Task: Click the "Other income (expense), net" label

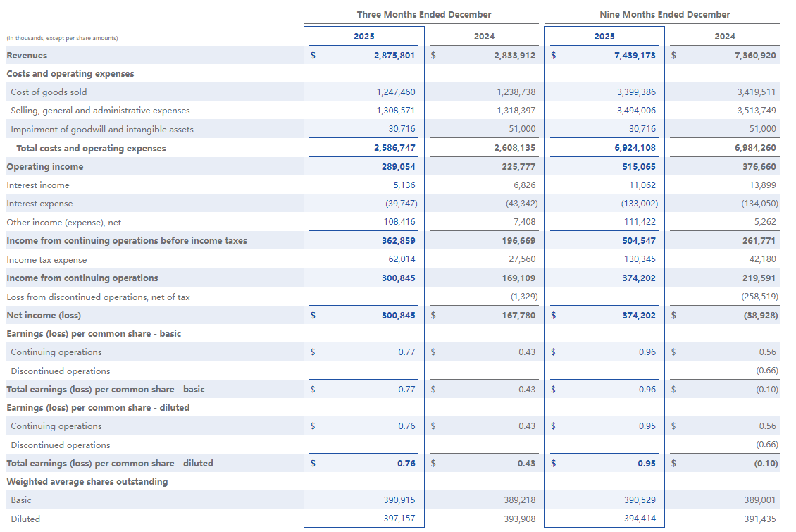Action: pyautogui.click(x=63, y=222)
